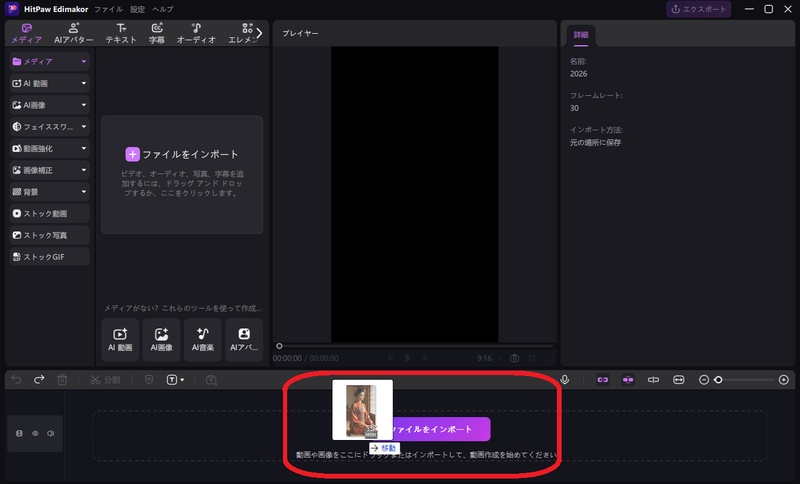The width and height of the screenshot is (800, 484).
Task: Start voice recording with the microphone icon
Action: click(564, 379)
